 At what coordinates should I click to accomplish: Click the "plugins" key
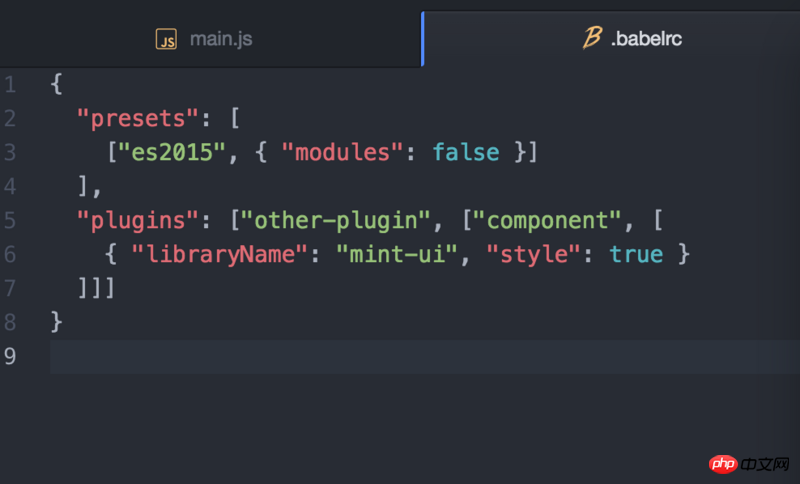pos(137,221)
